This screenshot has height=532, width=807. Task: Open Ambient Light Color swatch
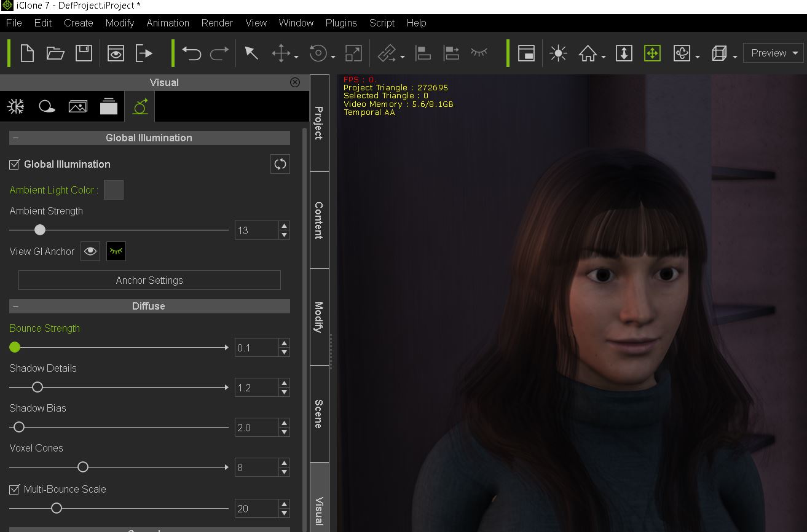[114, 190]
